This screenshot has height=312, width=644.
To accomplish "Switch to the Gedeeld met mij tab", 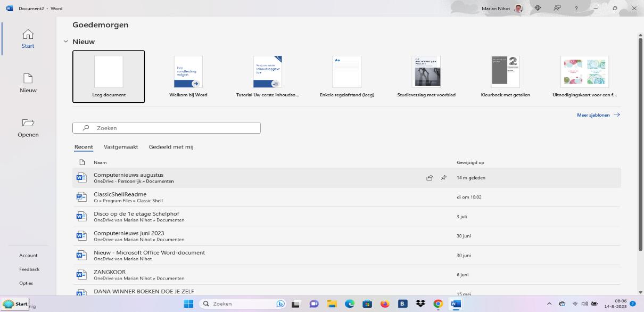I will click(171, 147).
